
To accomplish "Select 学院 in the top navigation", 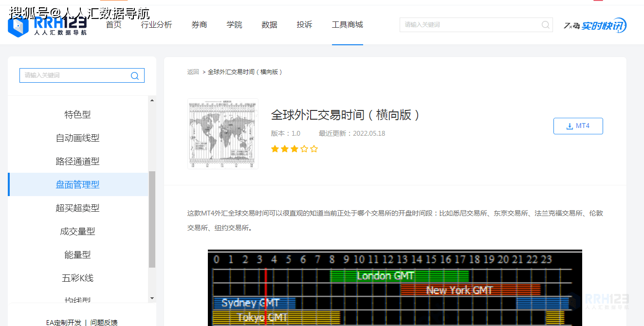I will coord(234,24).
